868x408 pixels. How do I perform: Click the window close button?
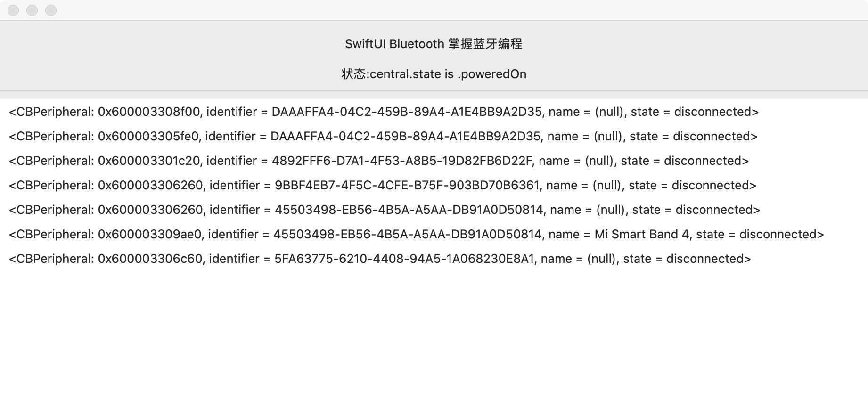coord(13,10)
